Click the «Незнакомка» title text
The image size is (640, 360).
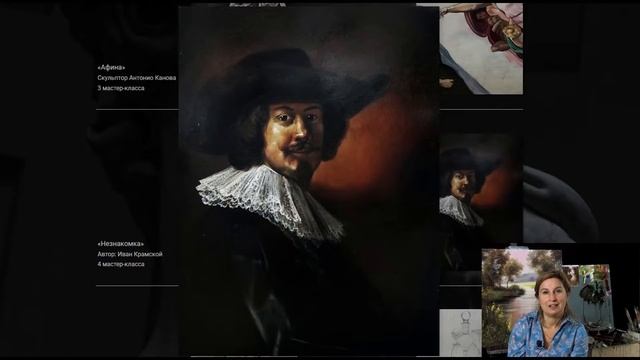coord(120,244)
